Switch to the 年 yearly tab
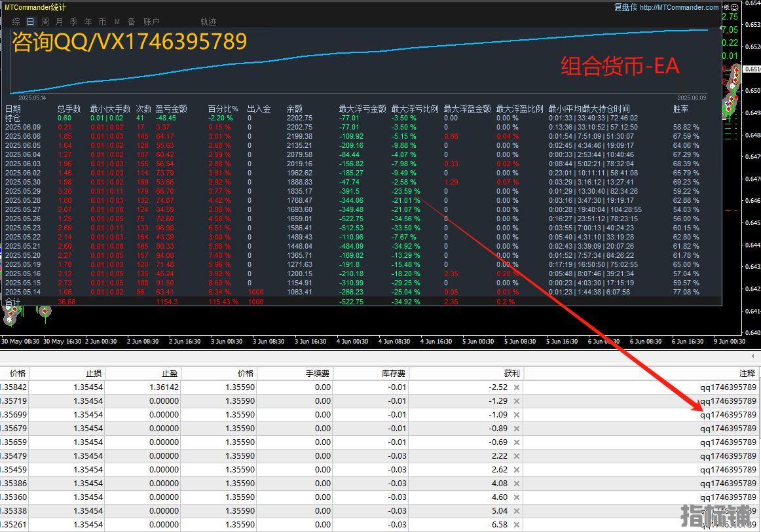The height and width of the screenshot is (532, 761). pos(88,22)
